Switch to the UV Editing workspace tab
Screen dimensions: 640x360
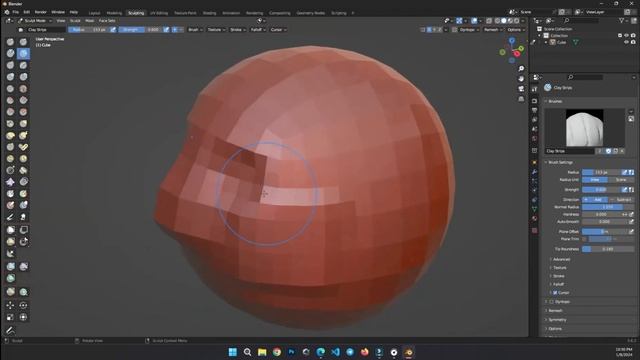tap(159, 13)
